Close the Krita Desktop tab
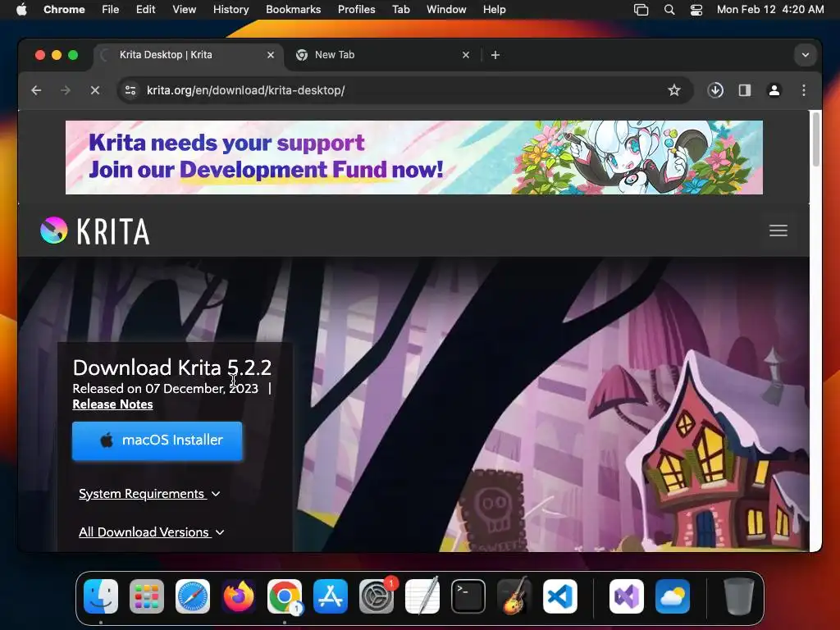Screen dimensions: 840x630 point(271,55)
